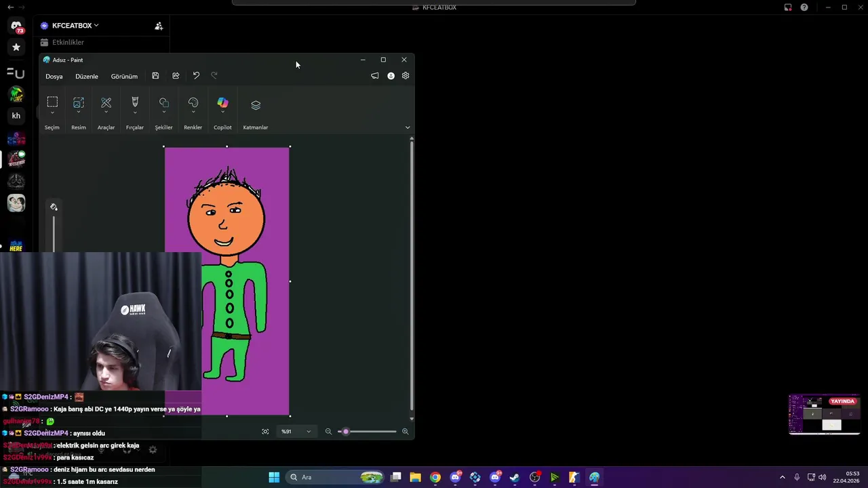Viewport: 868px width, 488px height.
Task: Click the Paint zoom slider handle
Action: [346, 431]
